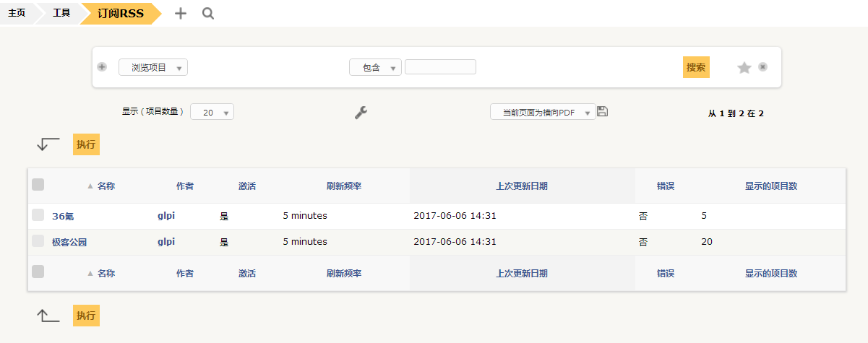Viewport: 868px width, 343px height.
Task: Sort by 刷新频率 in bottom header
Action: click(344, 274)
